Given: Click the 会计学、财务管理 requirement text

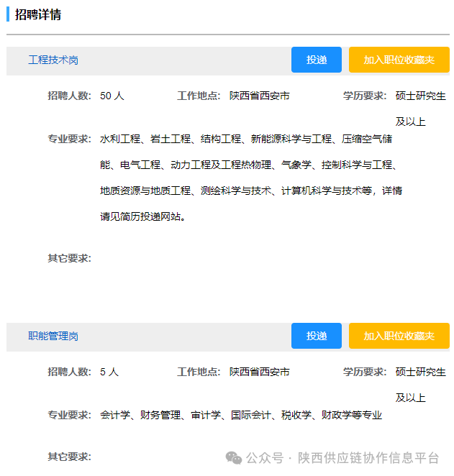Looking at the screenshot, I should click(x=241, y=415).
